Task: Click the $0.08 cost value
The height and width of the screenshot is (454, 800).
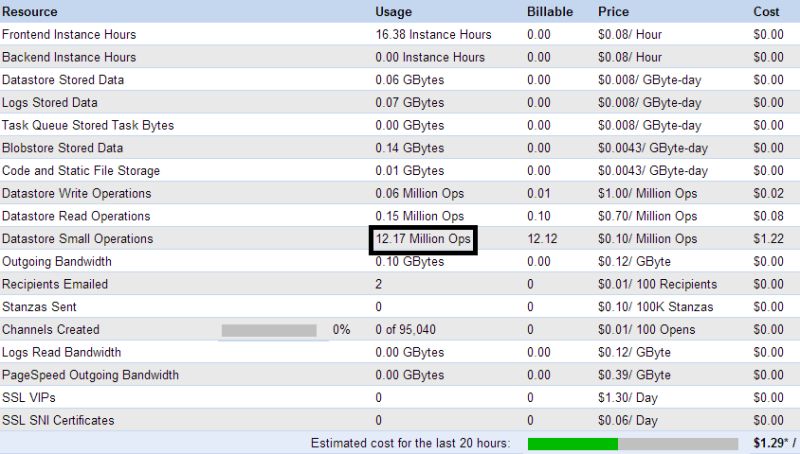Action: click(768, 216)
